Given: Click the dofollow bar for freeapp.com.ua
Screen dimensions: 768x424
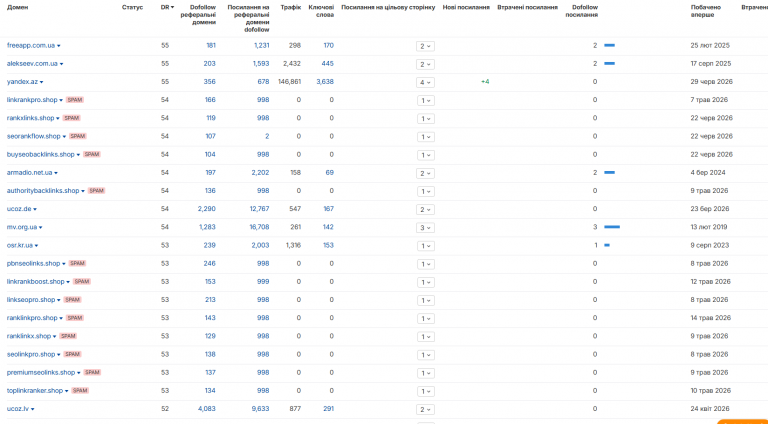Looking at the screenshot, I should pyautogui.click(x=609, y=46).
